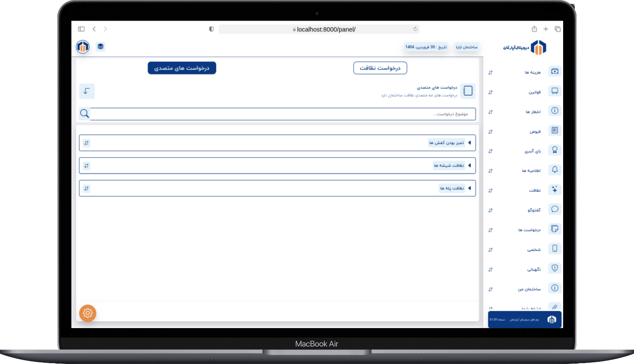Viewport: 634px width, 364px height.
Task: Click the اطلاعیه ها bell icon
Action: point(555,170)
